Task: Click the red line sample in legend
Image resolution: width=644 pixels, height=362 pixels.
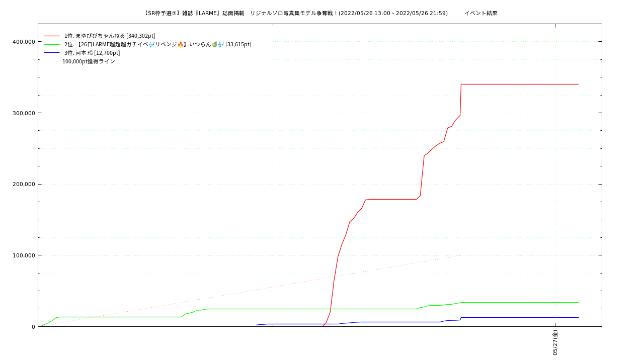Action: (x=52, y=36)
